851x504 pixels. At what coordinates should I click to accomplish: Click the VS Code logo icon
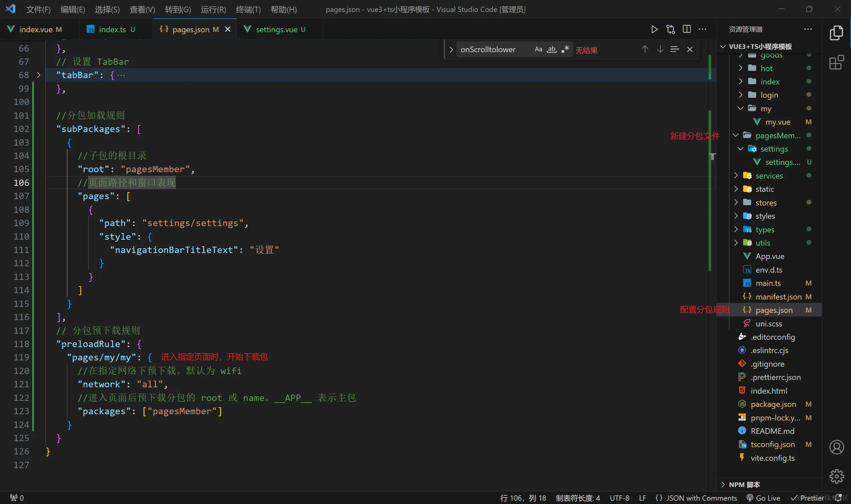tap(11, 9)
